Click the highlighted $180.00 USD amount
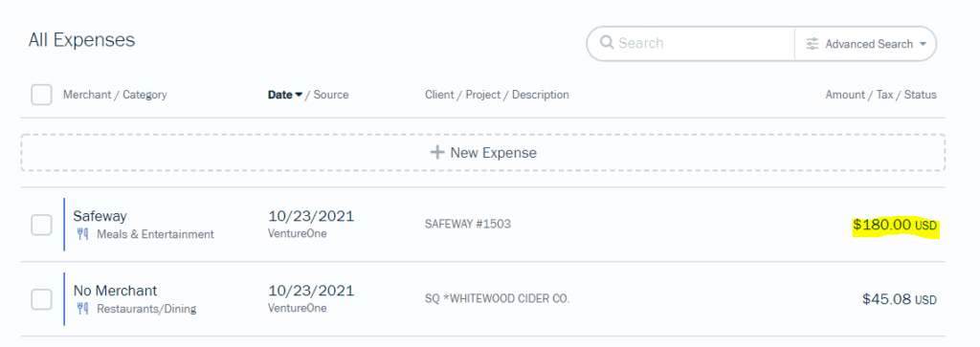980x347 pixels. pyautogui.click(x=895, y=226)
